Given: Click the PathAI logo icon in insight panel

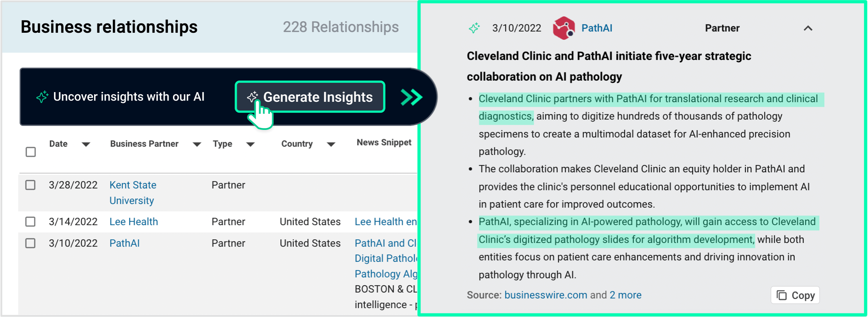Looking at the screenshot, I should pyautogui.click(x=564, y=28).
